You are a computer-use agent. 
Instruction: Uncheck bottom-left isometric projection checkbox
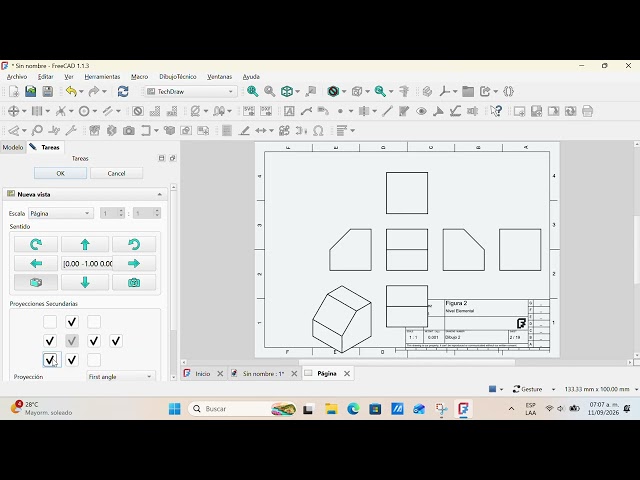tap(50, 360)
